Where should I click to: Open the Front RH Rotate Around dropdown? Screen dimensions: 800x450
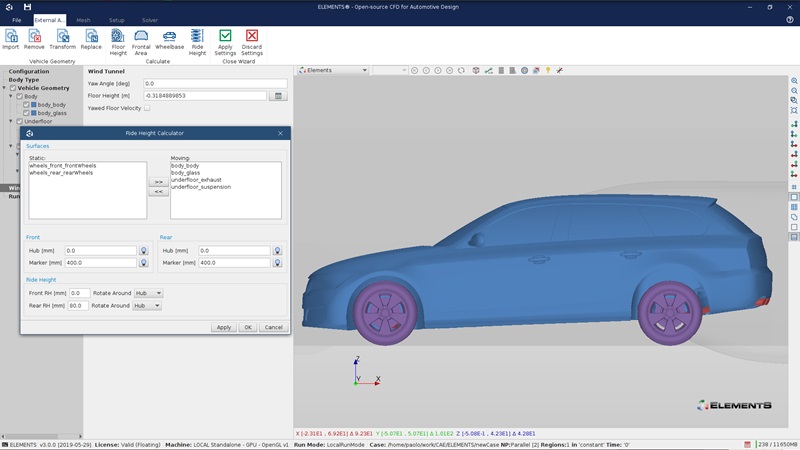[148, 293]
